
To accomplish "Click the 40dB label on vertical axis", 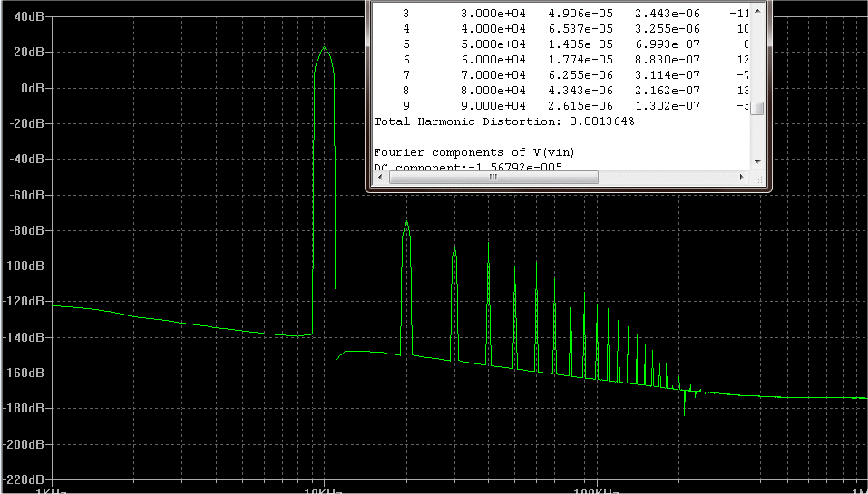I will click(28, 16).
